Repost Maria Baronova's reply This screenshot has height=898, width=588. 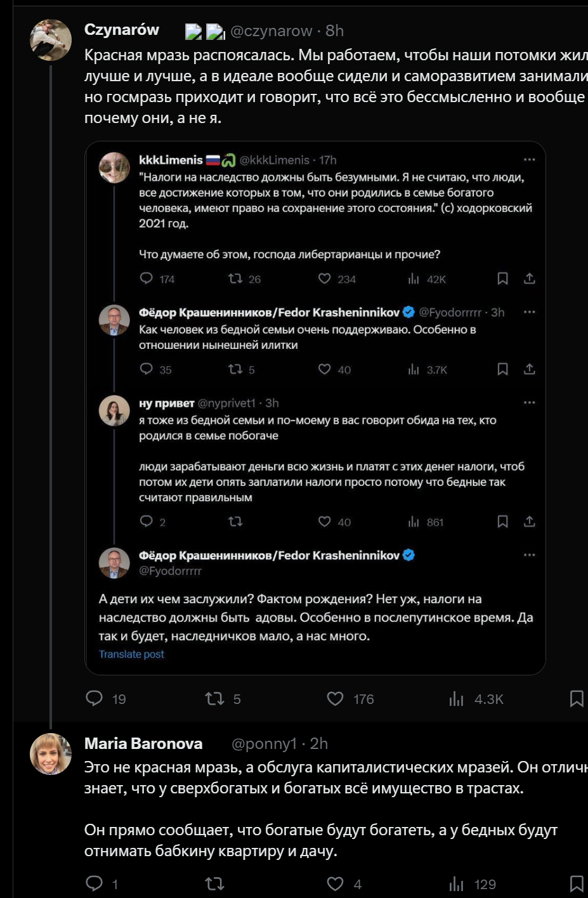point(214,883)
